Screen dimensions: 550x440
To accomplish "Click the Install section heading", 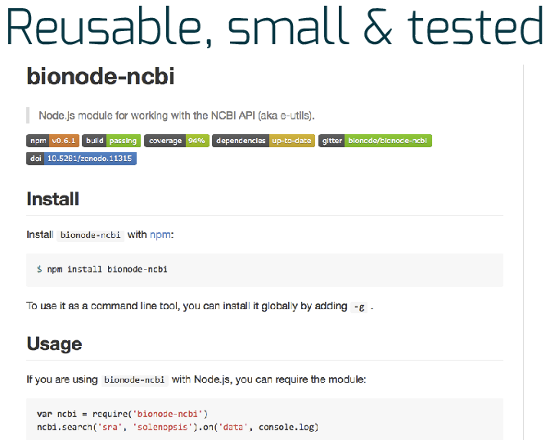I will [53, 199].
